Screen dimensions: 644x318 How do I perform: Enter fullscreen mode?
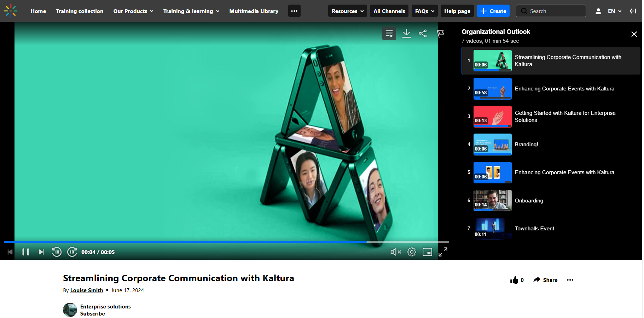click(443, 252)
